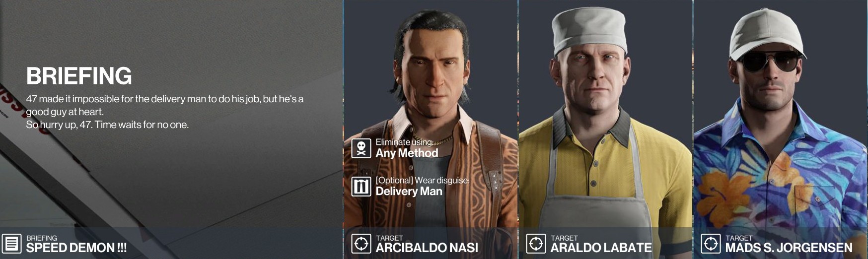Select the Mads S. Jorgensen target portrait
This screenshot has height=259, width=868.
(x=781, y=114)
